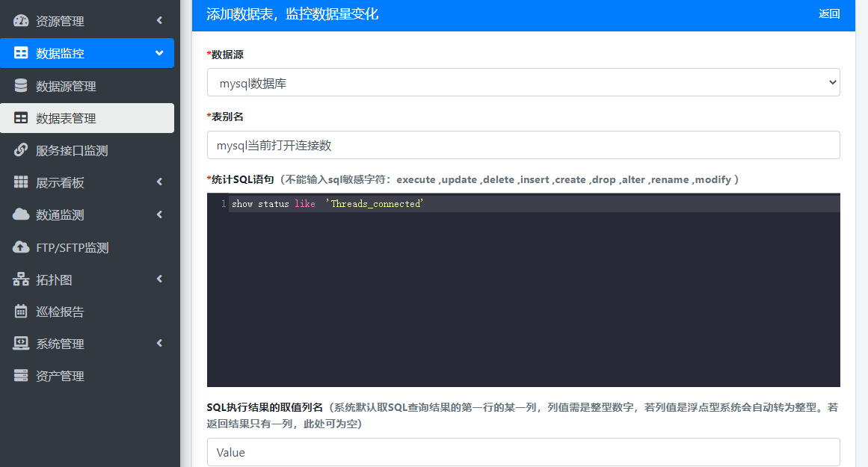Click the SQL执行结果的取值列名 label
The image size is (868, 467).
[265, 407]
